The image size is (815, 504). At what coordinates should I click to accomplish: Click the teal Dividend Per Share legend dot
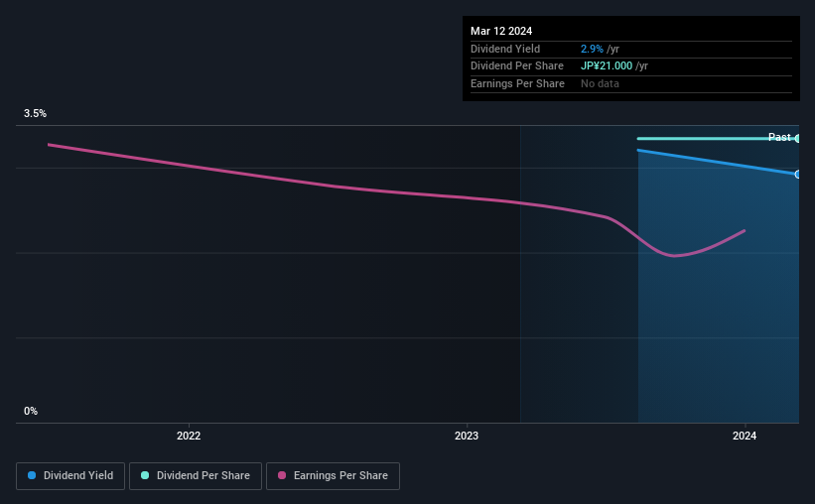coord(145,476)
